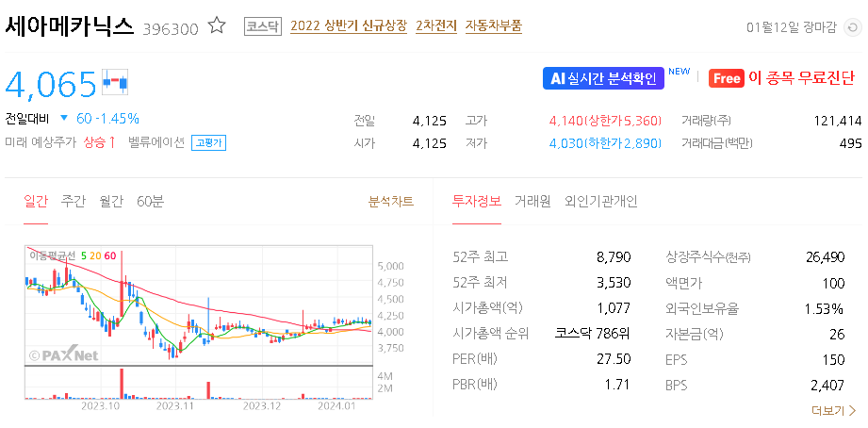The height and width of the screenshot is (428, 868).
Task: Open 2차전지 theme link
Action: pos(436,26)
